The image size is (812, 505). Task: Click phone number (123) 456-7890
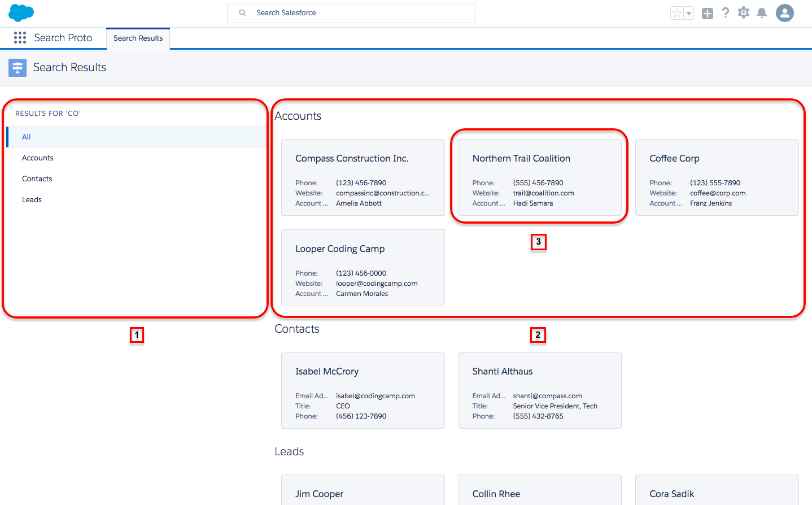pyautogui.click(x=361, y=183)
